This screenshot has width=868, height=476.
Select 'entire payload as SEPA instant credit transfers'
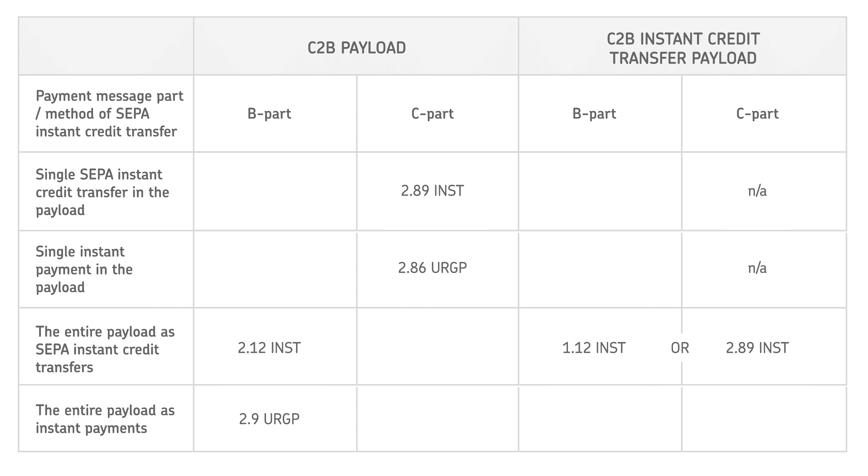(105, 349)
